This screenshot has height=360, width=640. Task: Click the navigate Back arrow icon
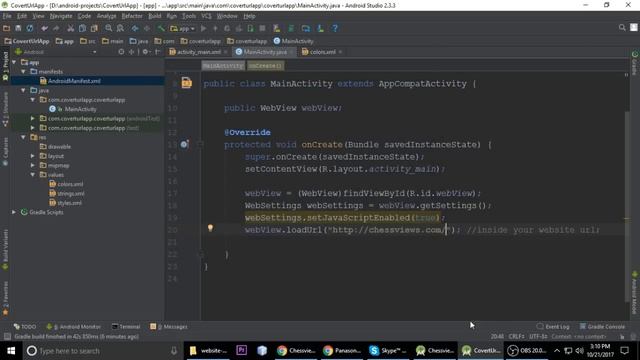pyautogui.click(x=135, y=28)
